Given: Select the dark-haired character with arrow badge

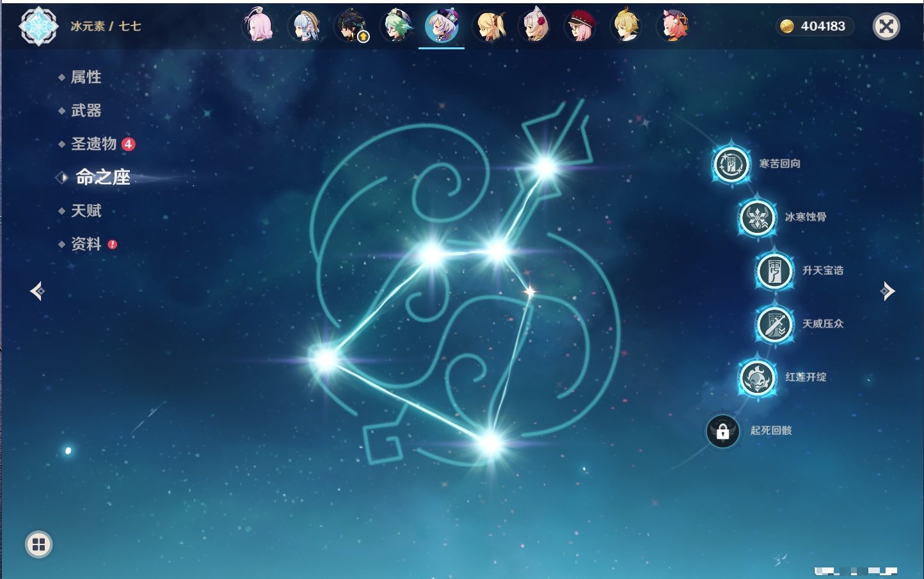Looking at the screenshot, I should click(x=351, y=26).
